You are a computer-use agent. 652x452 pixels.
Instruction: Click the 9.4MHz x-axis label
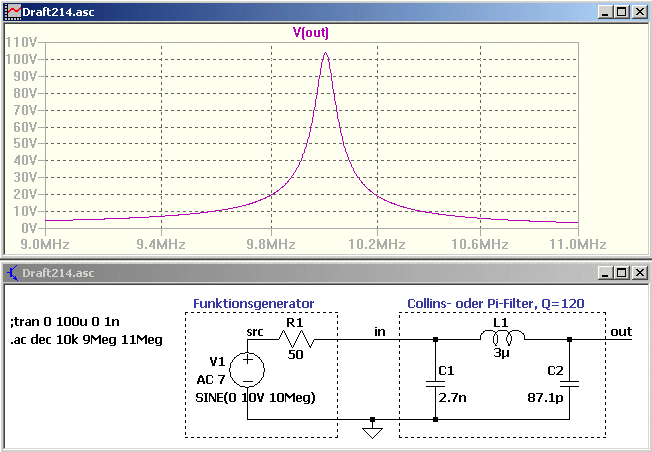pyautogui.click(x=161, y=244)
